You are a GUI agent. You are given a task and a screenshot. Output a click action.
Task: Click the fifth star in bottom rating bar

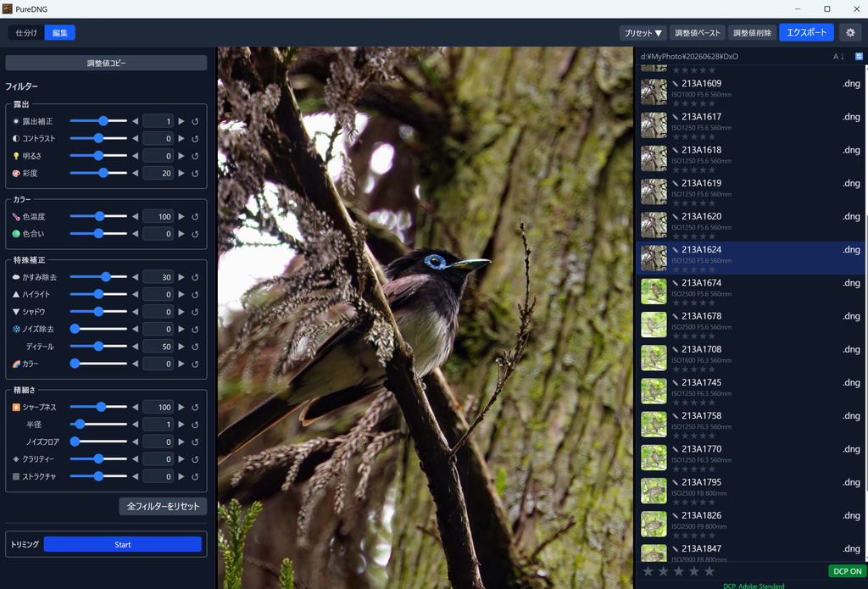[x=709, y=570]
